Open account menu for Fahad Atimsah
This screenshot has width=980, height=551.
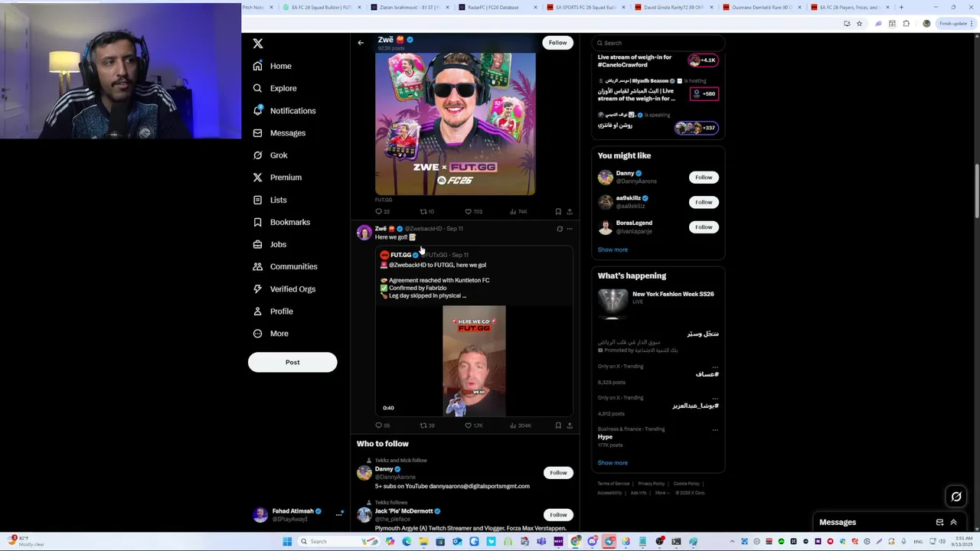point(297,515)
